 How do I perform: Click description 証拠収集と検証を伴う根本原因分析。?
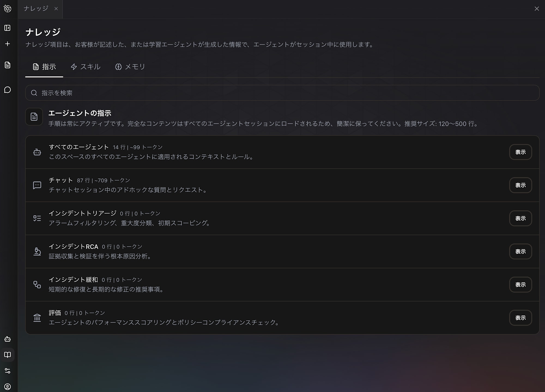(100, 256)
